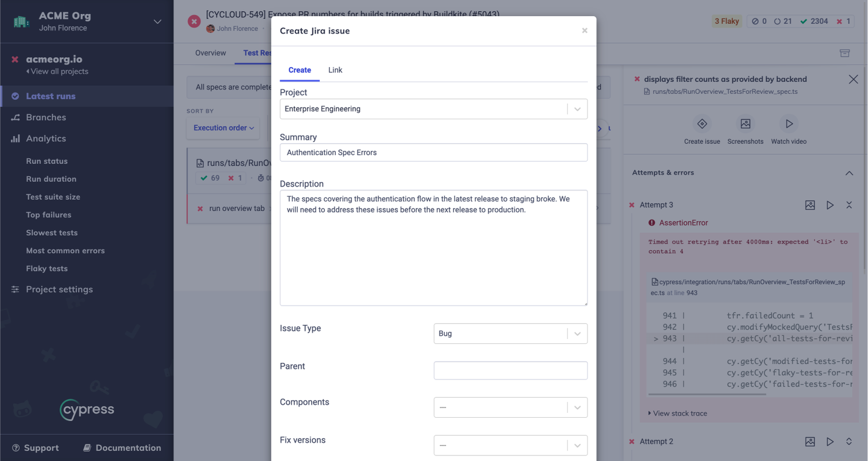Collapse Attempt 3 details
Screen dimensions: 868x461
click(849, 205)
